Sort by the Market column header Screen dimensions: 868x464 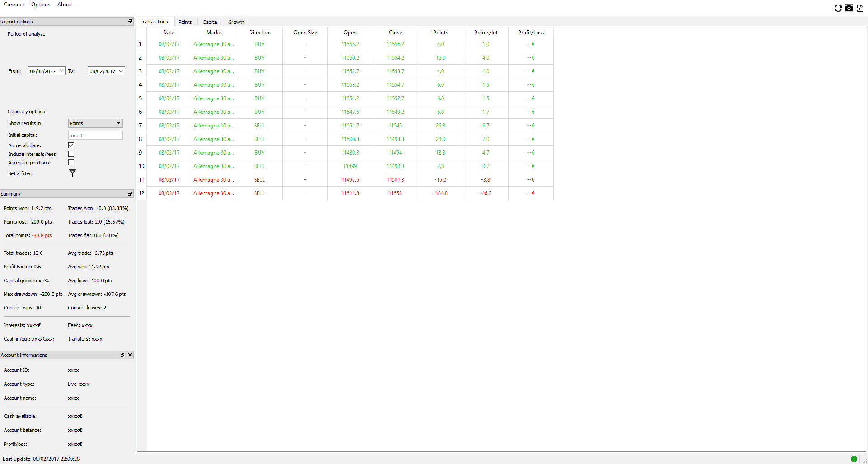[214, 33]
